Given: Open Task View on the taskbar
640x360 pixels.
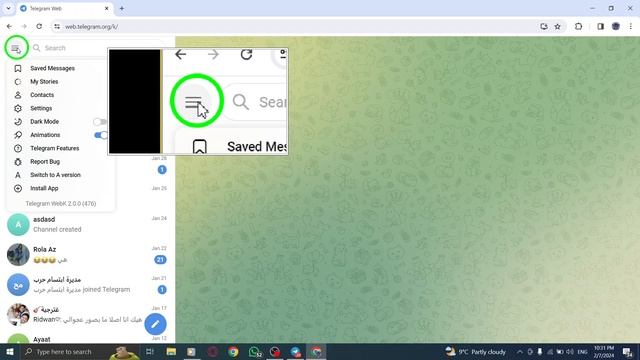Looking at the screenshot, I should pyautogui.click(x=150, y=351).
